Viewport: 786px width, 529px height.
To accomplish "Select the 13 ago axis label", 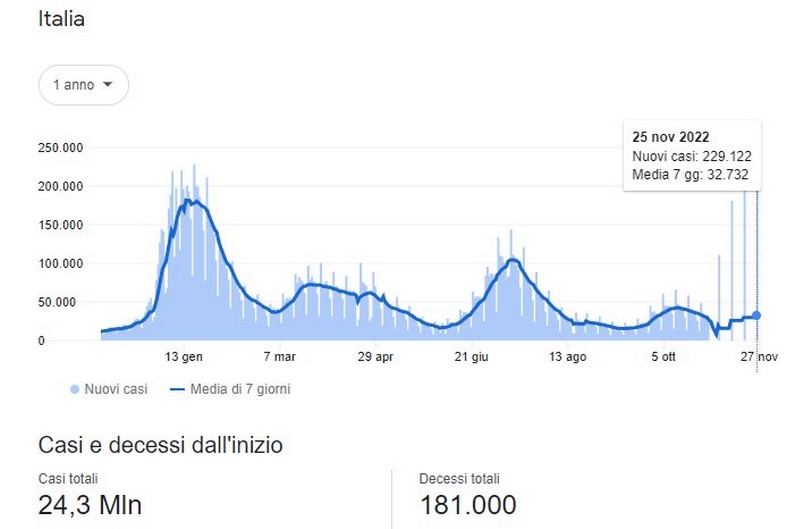I will pyautogui.click(x=568, y=357).
